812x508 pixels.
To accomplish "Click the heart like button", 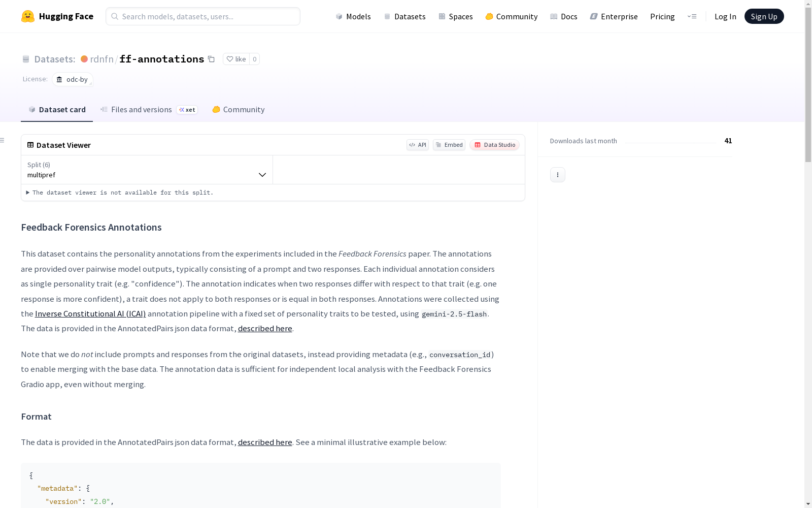I will [x=236, y=59].
